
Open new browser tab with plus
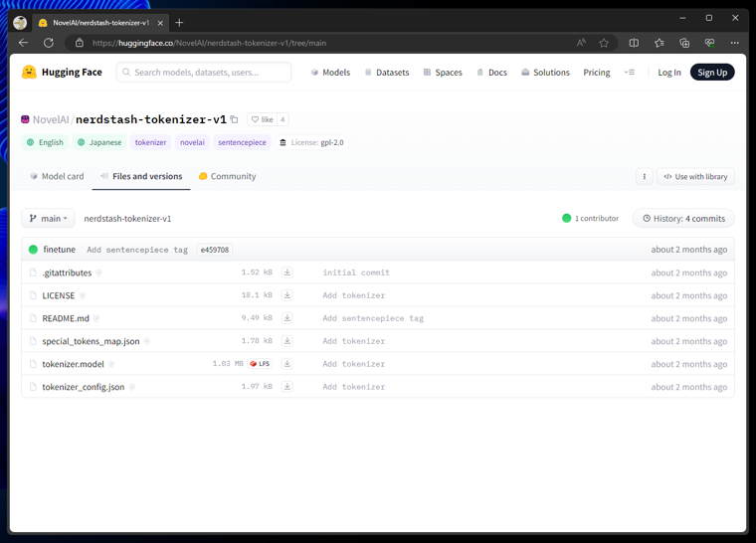[179, 23]
